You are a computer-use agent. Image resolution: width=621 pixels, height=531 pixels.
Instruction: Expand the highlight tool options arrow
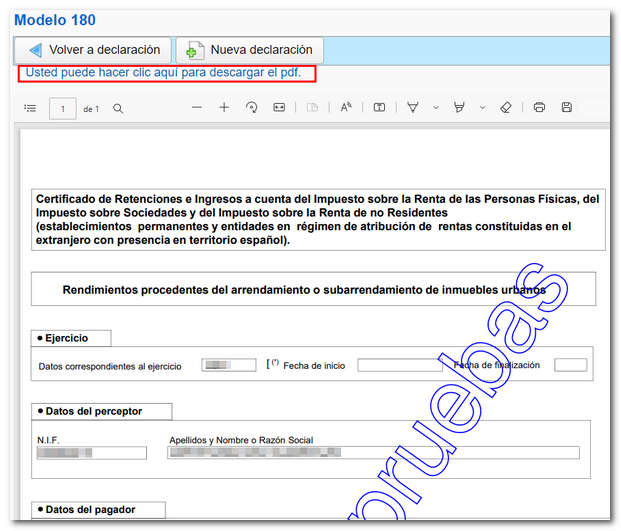pyautogui.click(x=482, y=108)
